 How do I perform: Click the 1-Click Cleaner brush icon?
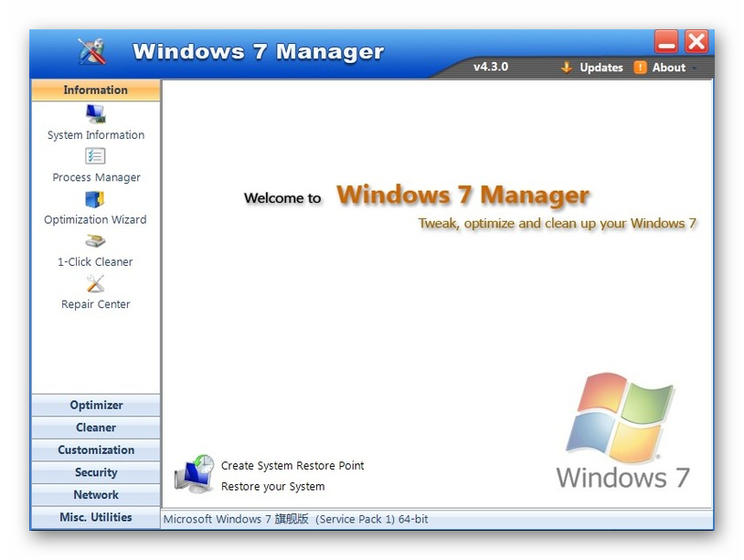(95, 241)
